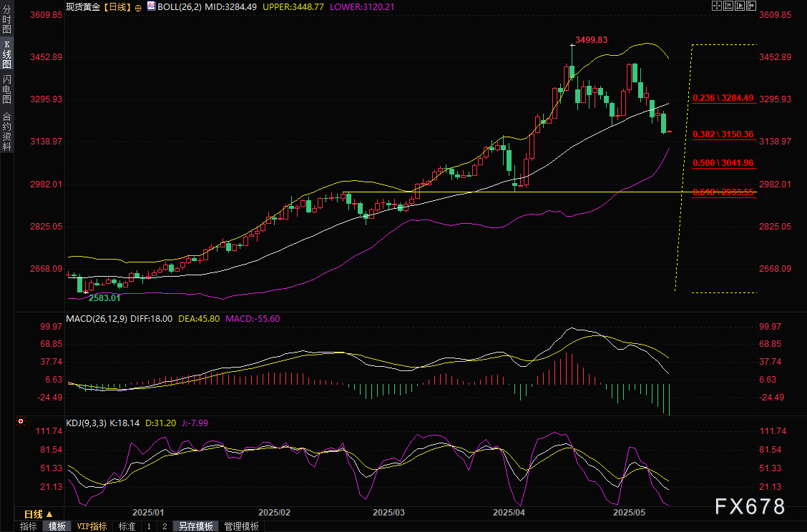Open the 日线 period selector dropdown

38,514
